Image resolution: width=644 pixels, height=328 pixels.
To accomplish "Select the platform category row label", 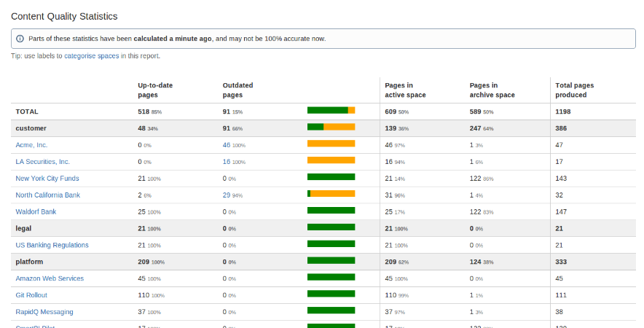I will pyautogui.click(x=30, y=262).
